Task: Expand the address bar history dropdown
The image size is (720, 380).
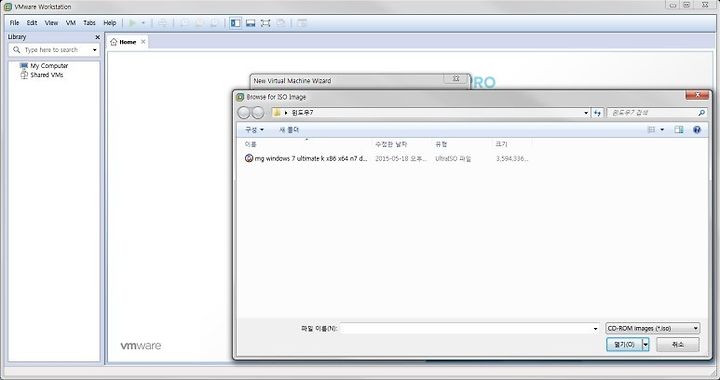Action: tap(586, 113)
